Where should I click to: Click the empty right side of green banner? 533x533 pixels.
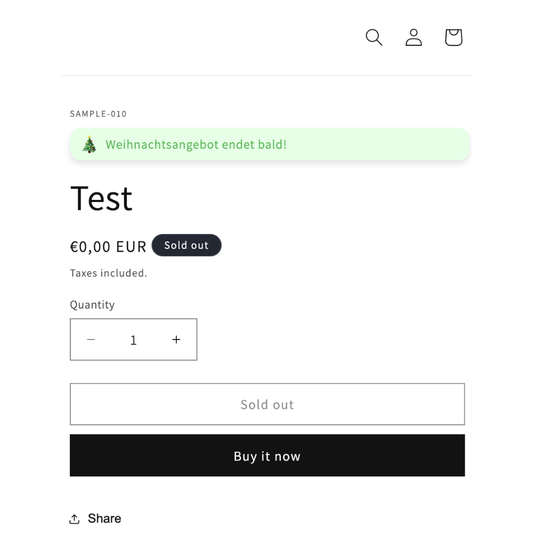click(377, 144)
